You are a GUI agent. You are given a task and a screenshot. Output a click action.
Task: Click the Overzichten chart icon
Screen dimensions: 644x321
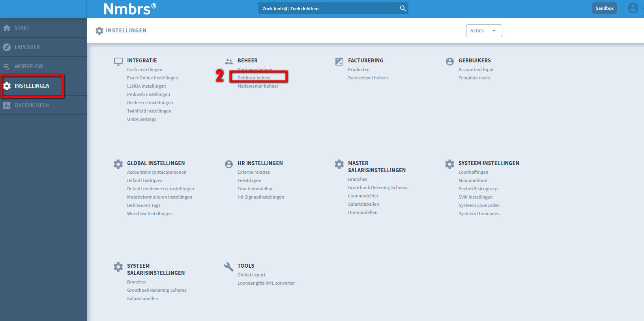(7, 105)
